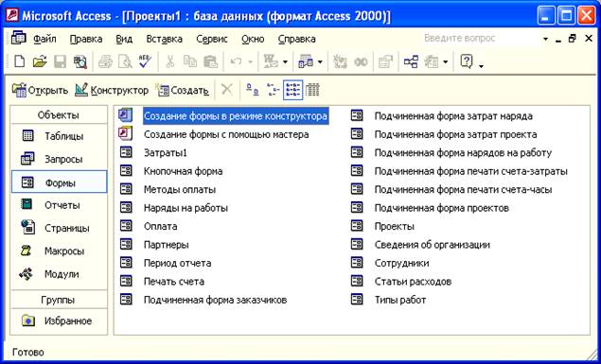Select the Кнопочная форма form
Screen dimensions: 601x364
tap(183, 171)
